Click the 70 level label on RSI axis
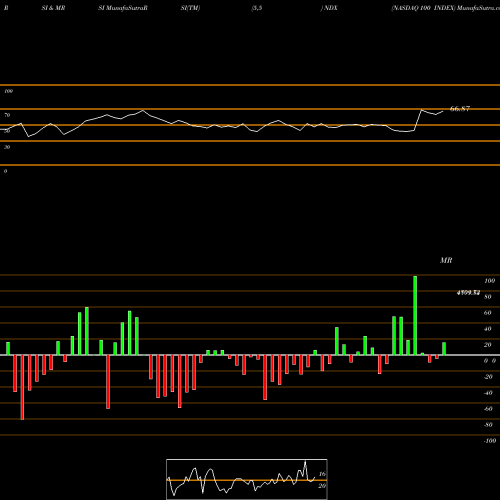500x500 pixels. click(x=7, y=115)
